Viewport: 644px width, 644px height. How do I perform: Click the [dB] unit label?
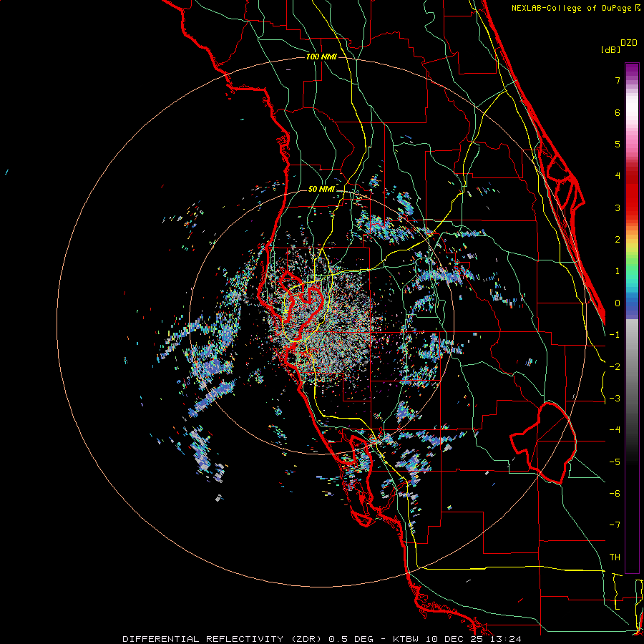(x=611, y=49)
